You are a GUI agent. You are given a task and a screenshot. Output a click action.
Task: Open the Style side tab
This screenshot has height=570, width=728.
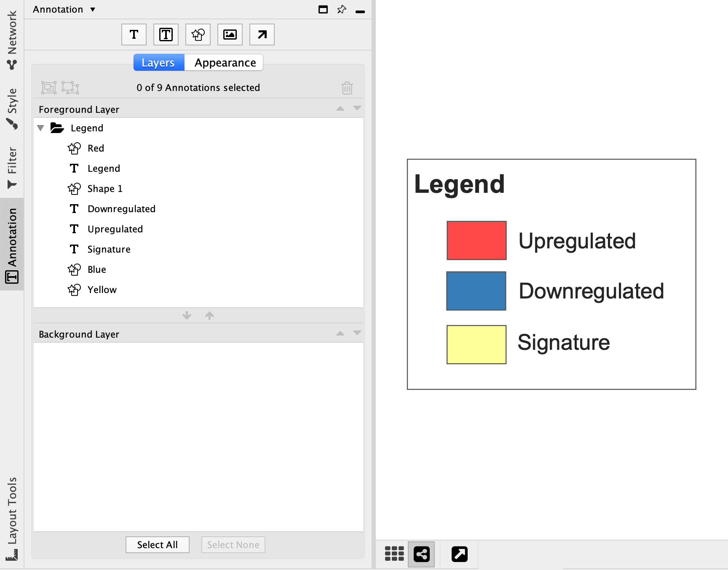point(12,108)
